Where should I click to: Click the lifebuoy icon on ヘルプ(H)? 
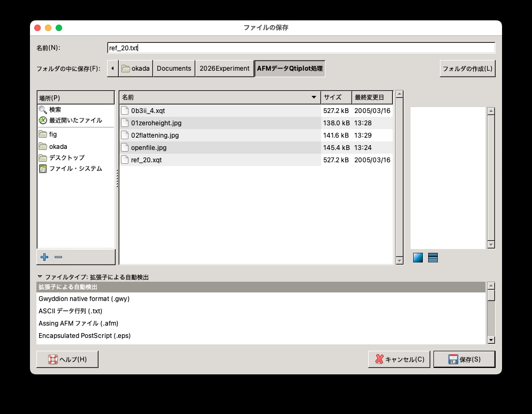52,359
